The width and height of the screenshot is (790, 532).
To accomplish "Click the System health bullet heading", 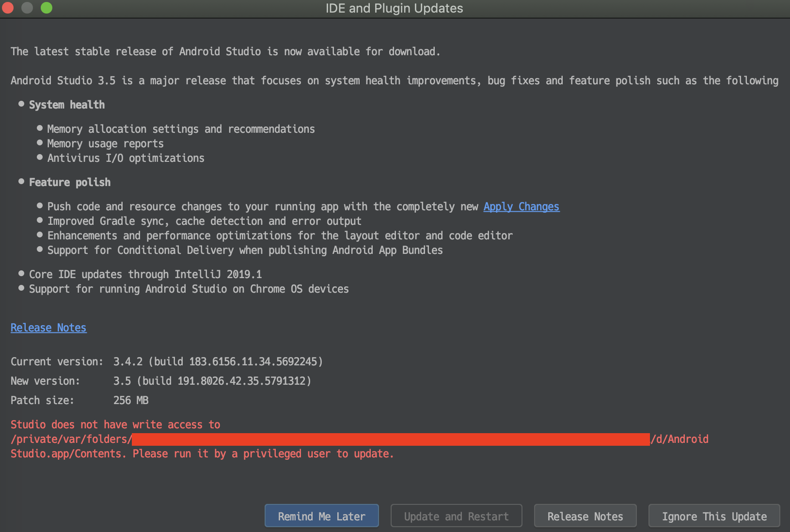I will 66,104.
